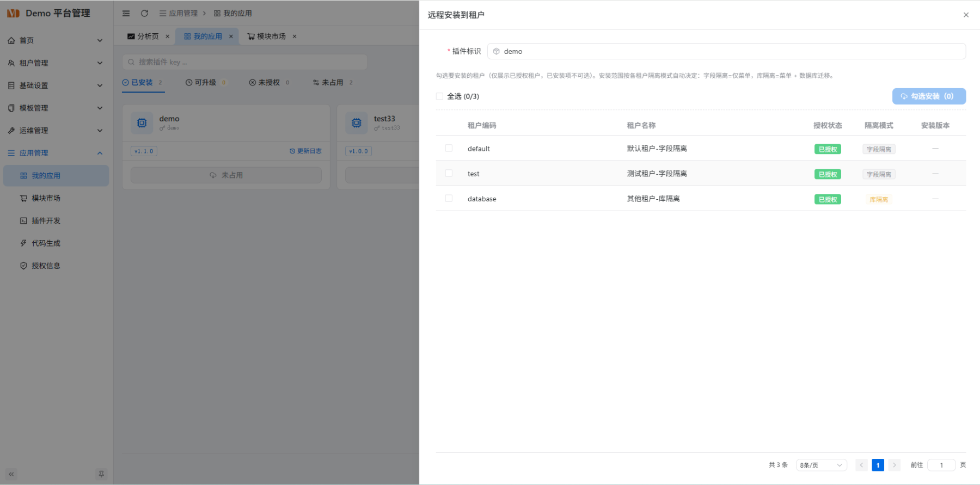This screenshot has height=485, width=980.
Task: Click the refresh page icon
Action: 144,13
